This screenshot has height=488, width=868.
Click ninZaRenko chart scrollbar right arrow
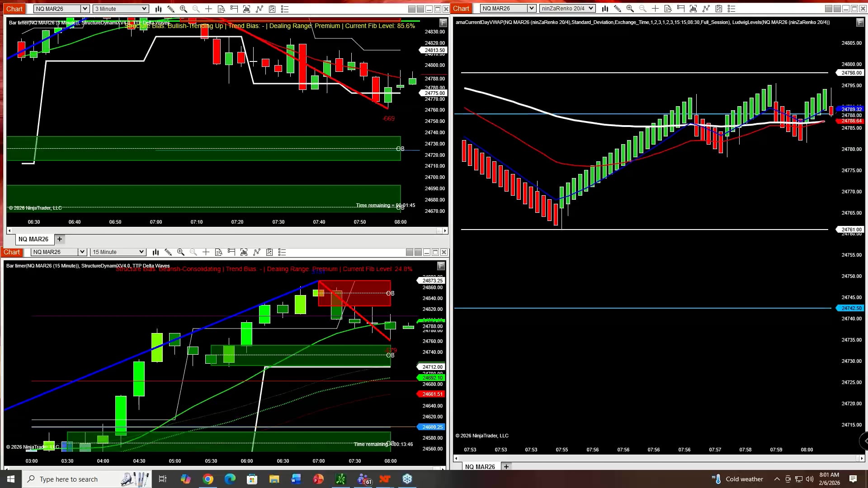[862, 458]
